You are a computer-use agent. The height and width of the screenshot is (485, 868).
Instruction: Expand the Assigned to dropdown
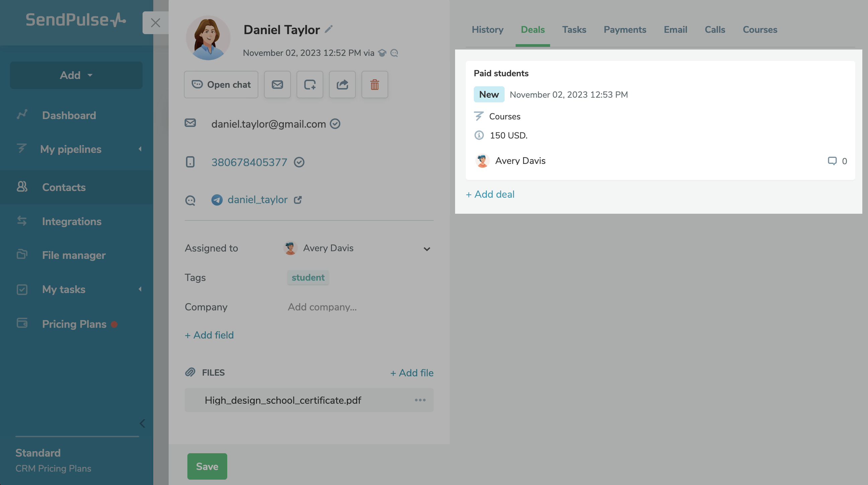point(427,249)
